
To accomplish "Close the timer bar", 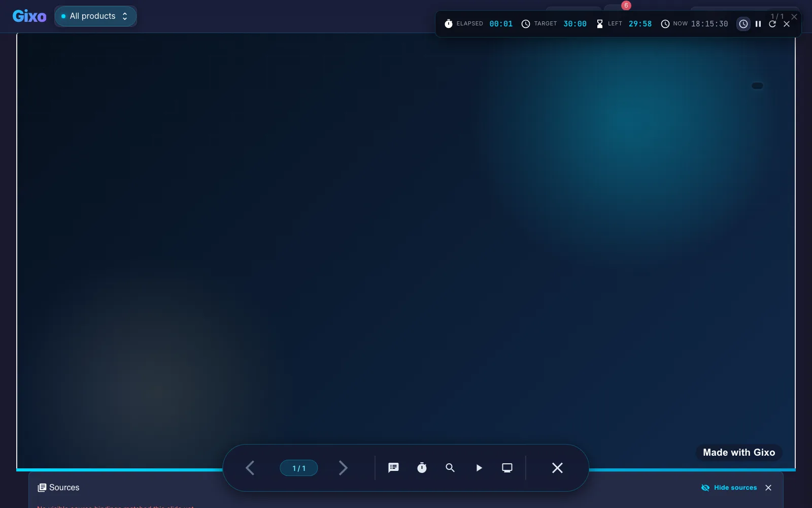I will (x=787, y=24).
